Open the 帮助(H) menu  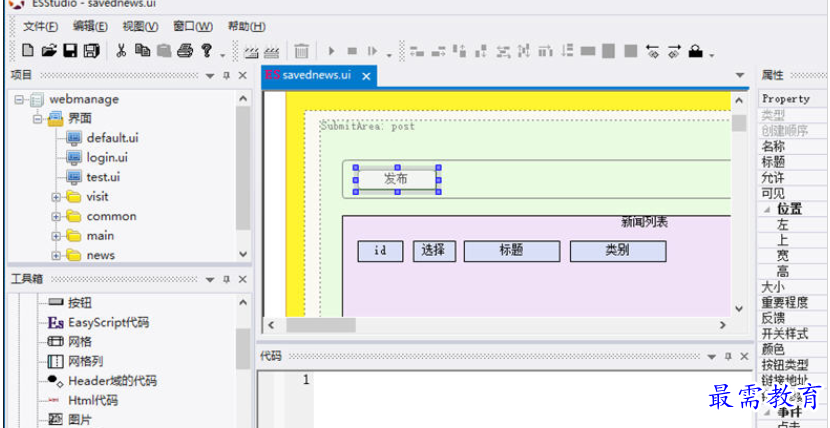click(247, 26)
